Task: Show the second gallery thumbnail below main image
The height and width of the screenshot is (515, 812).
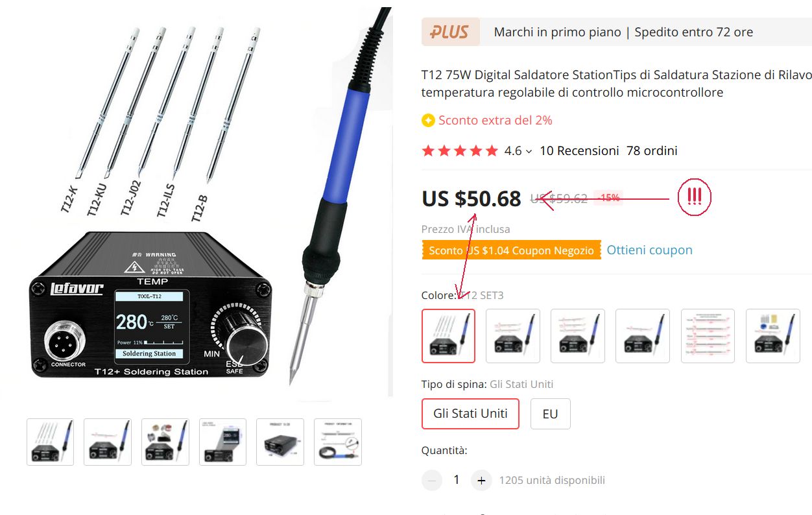Action: [108, 442]
